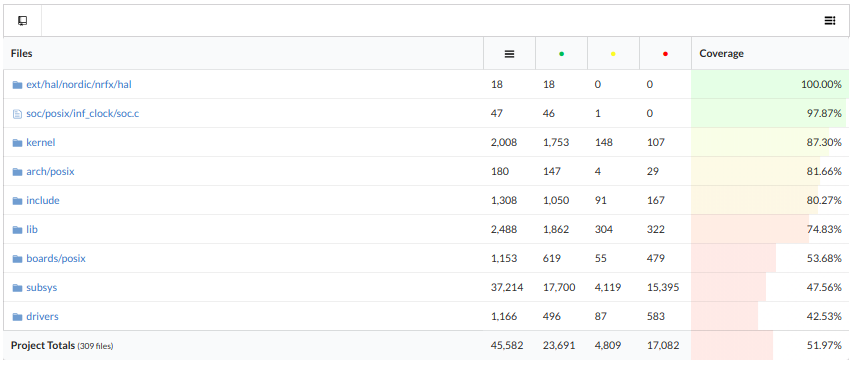Click the drivers 42.53% coverage bar
The width and height of the screenshot is (855, 366).
[770, 316]
